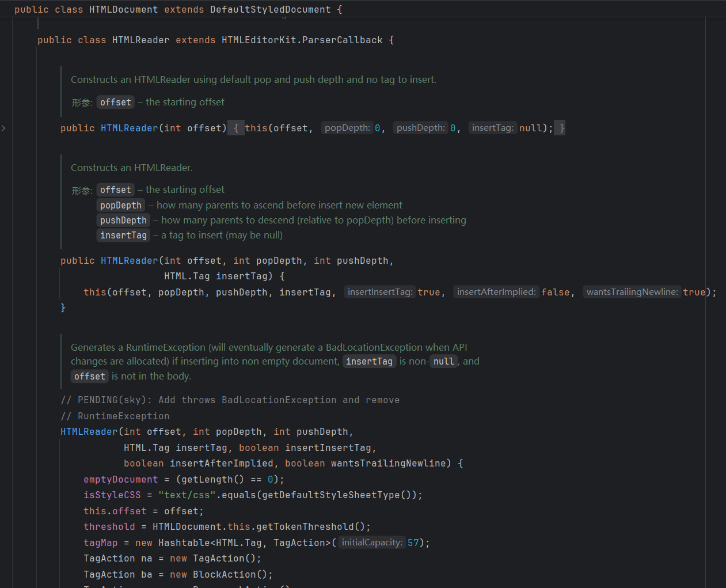The height and width of the screenshot is (588, 726).
Task: Click the insertAfterImplied: inlay hint
Action: click(496, 292)
